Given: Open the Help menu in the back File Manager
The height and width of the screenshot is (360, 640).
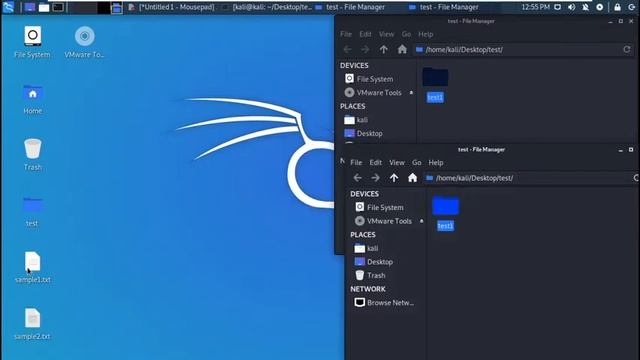Looking at the screenshot, I should click(426, 34).
